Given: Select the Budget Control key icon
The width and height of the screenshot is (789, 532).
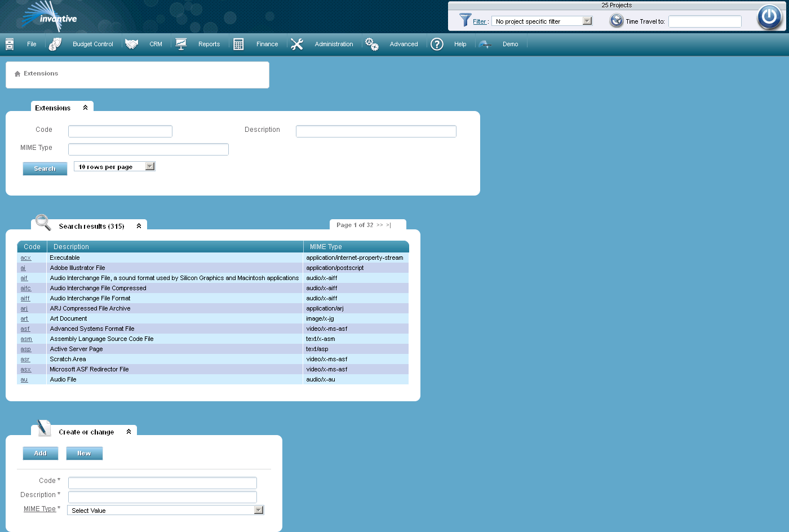Looking at the screenshot, I should tap(55, 43).
